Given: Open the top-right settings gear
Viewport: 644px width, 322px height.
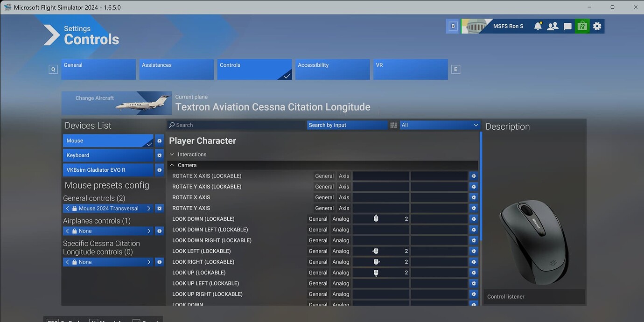Looking at the screenshot, I should [x=597, y=26].
